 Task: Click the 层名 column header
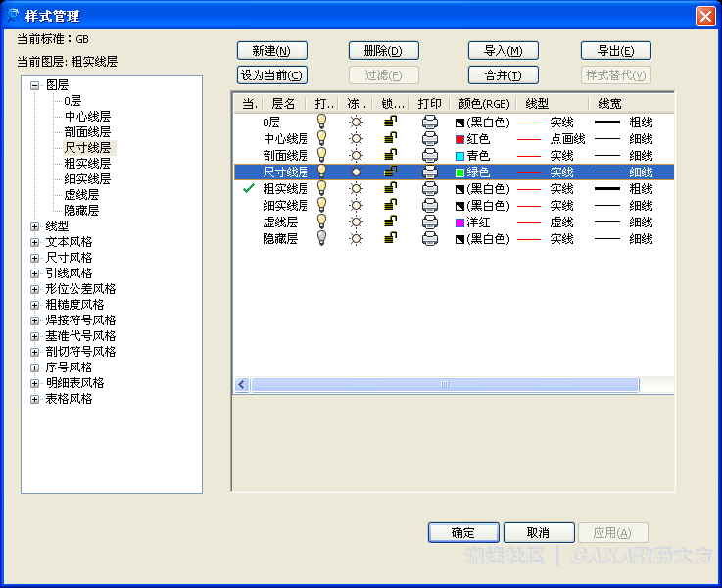point(283,103)
